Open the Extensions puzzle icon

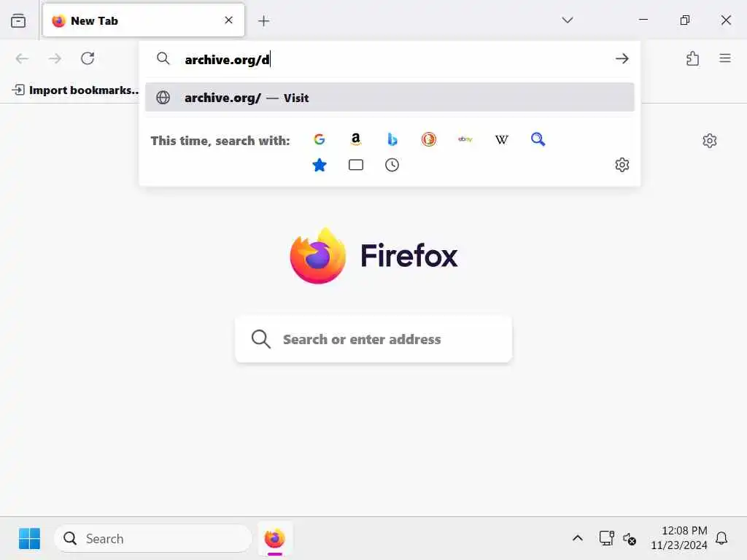click(x=692, y=58)
